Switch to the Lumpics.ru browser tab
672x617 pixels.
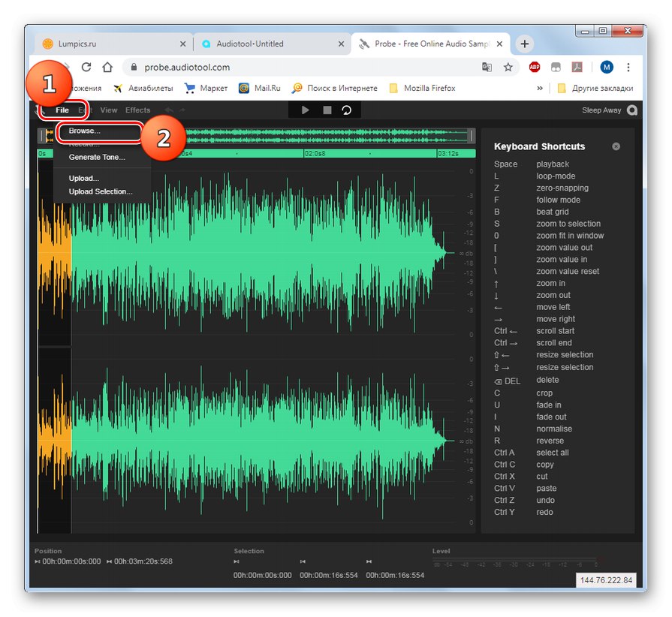113,44
